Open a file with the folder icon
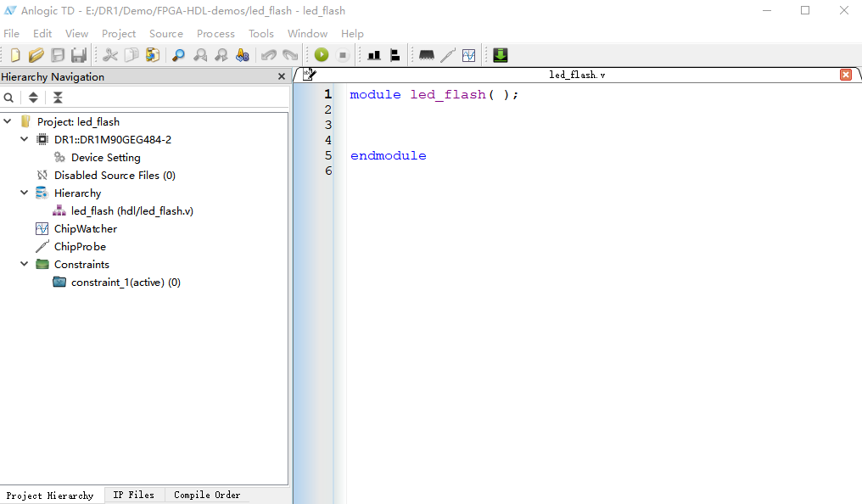862x504 pixels. pos(36,55)
